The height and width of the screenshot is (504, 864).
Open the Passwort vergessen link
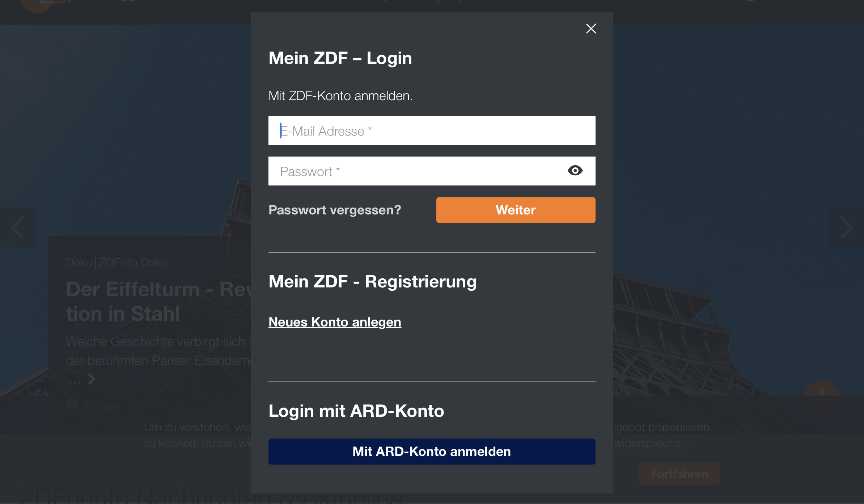click(335, 210)
